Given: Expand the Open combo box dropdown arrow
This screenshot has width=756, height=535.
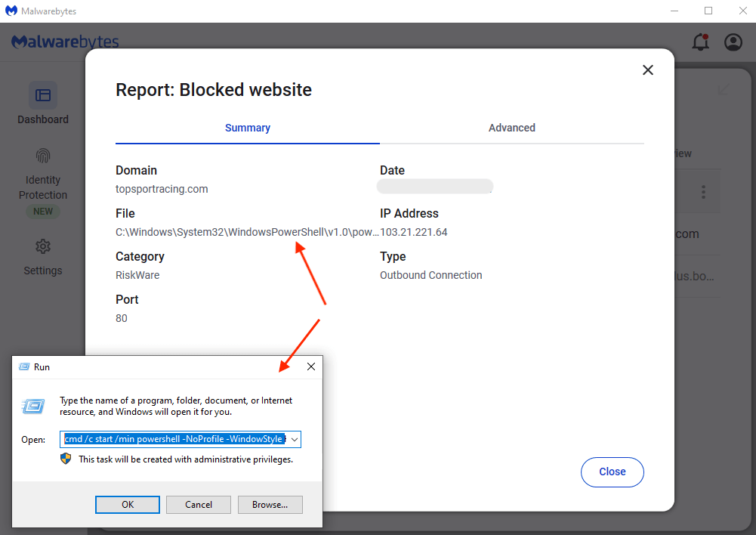Looking at the screenshot, I should coord(295,440).
